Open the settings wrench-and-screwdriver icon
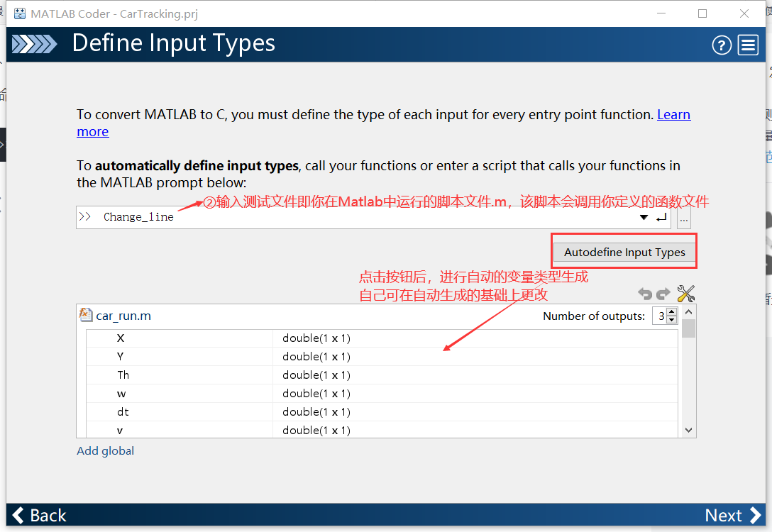Image resolution: width=772 pixels, height=532 pixels. point(685,293)
